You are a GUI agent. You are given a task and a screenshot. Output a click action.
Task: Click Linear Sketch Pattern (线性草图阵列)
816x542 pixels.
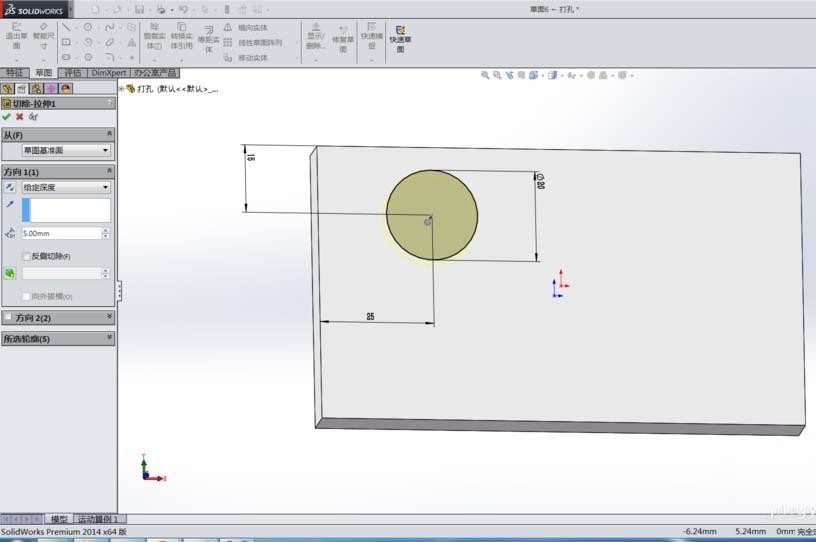pos(253,42)
